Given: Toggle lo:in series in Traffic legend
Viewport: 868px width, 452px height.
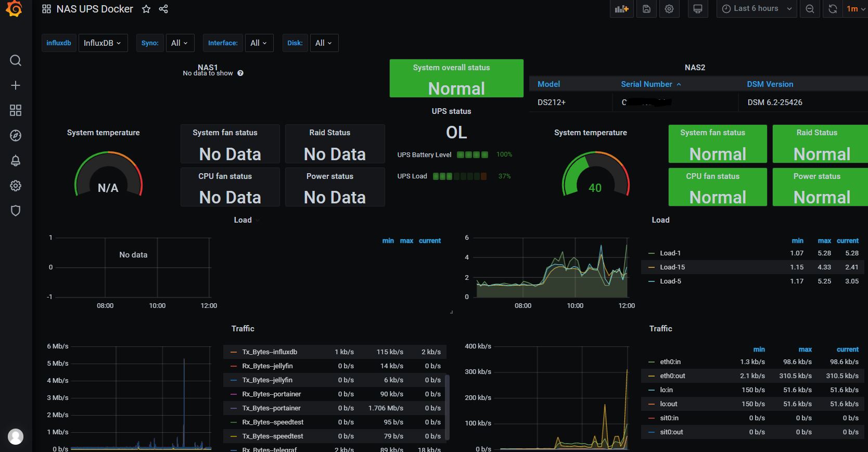Looking at the screenshot, I should click(x=666, y=390).
